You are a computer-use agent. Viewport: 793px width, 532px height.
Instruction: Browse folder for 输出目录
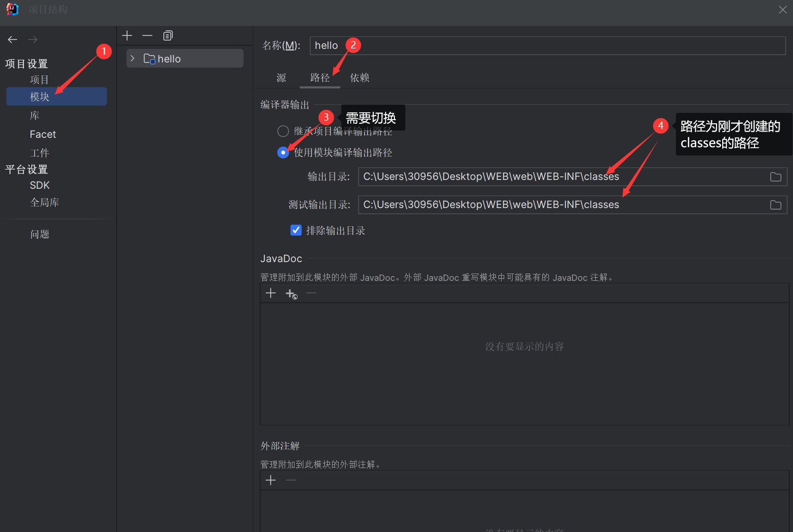[x=776, y=177]
